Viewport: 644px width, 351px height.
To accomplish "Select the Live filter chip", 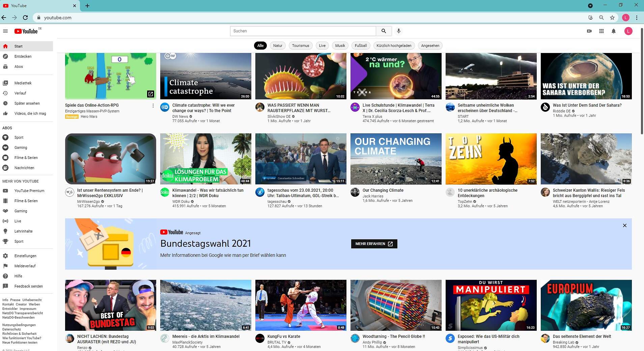I will tap(322, 46).
